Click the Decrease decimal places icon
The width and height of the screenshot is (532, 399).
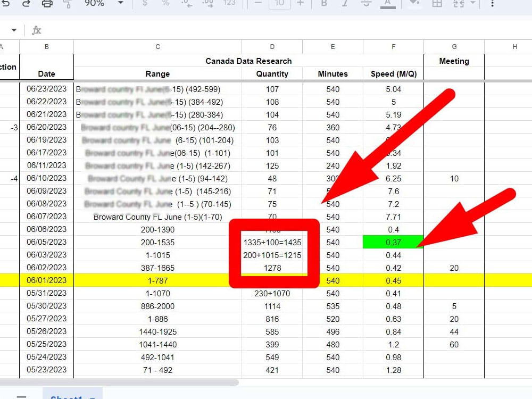pyautogui.click(x=187, y=3)
